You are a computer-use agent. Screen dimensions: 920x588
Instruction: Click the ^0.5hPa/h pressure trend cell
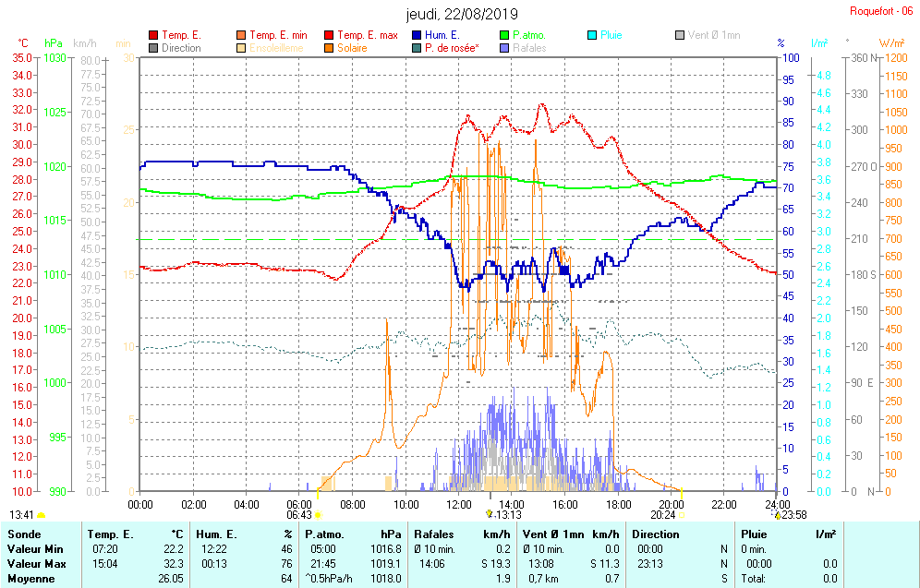tap(329, 579)
